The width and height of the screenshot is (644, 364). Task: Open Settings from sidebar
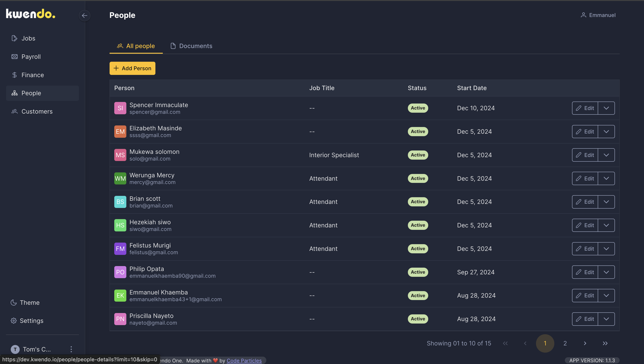pos(27,321)
